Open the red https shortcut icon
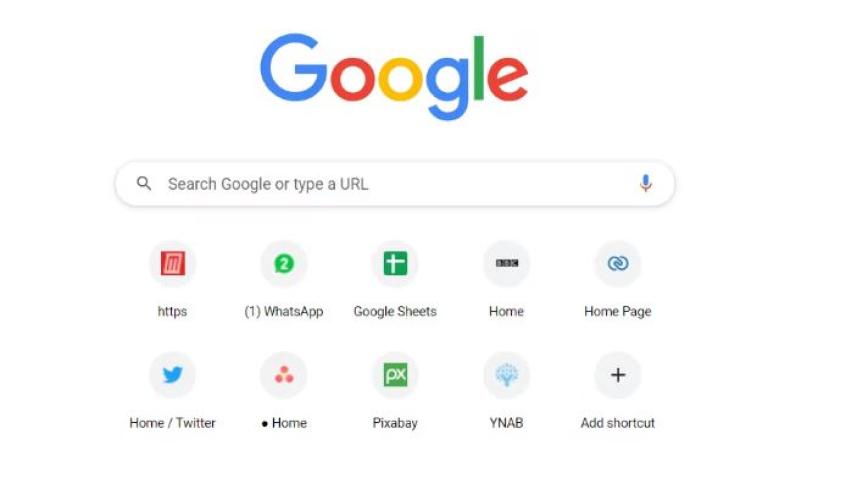Viewport: 857px width, 482px height. tap(173, 264)
